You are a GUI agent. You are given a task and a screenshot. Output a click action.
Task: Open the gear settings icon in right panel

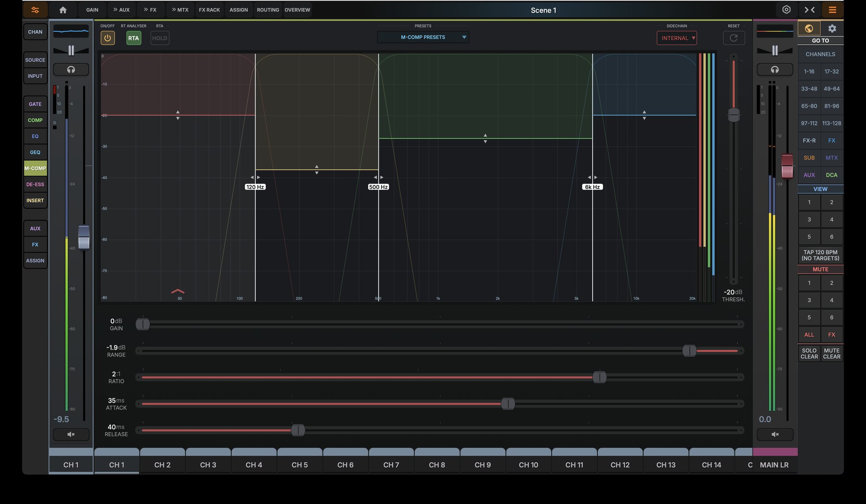point(832,28)
